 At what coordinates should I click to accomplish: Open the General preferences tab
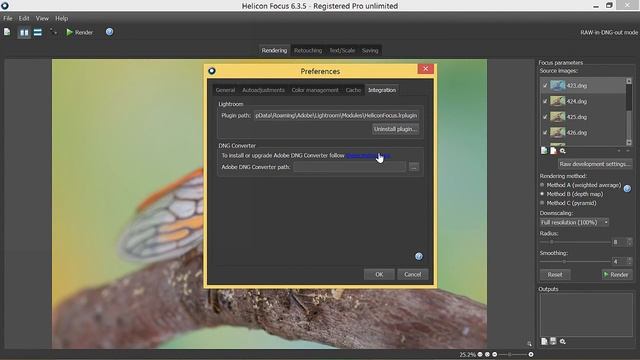[225, 90]
